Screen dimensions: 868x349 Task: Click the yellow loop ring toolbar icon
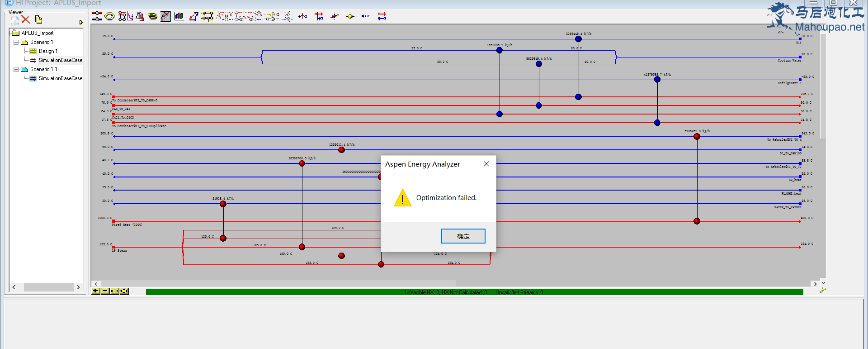click(110, 16)
